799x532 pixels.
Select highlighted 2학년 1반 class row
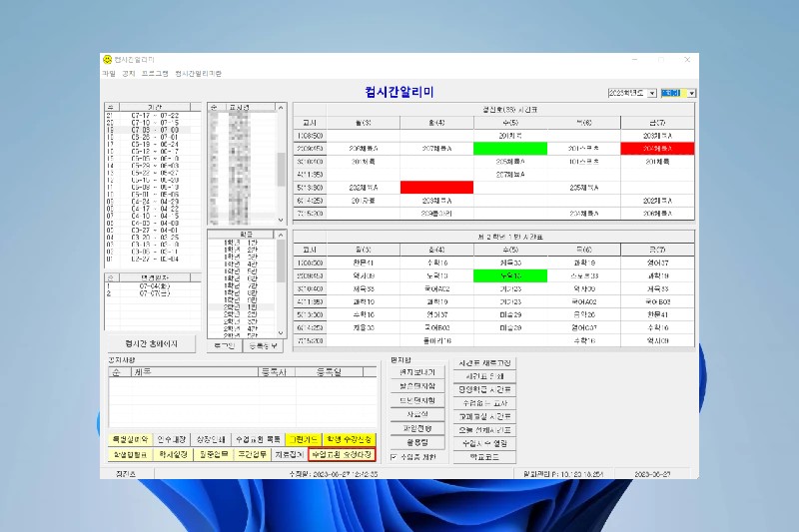(242, 307)
